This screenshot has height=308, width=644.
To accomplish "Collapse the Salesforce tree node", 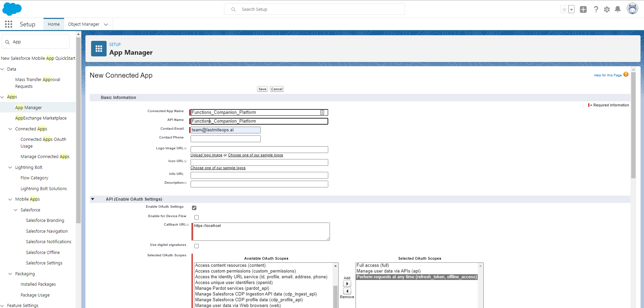I will [16, 210].
